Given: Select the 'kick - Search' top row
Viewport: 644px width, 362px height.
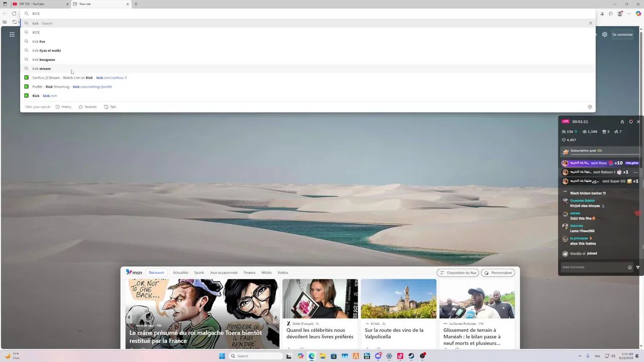Looking at the screenshot, I should 307,23.
